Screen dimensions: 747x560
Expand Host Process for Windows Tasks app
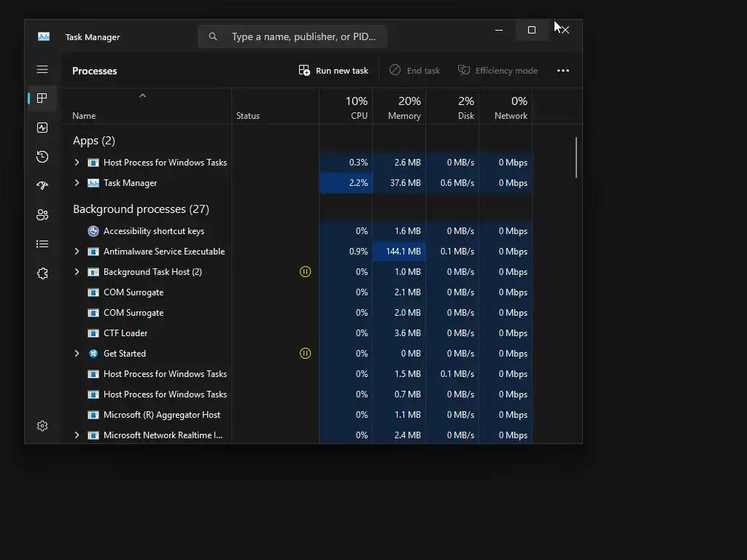(77, 163)
